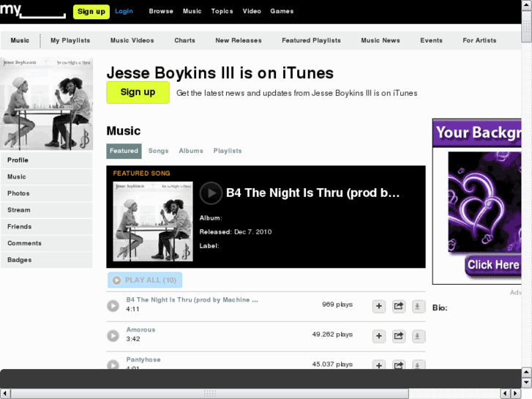This screenshot has width=532, height=399.
Task: Click the artist profile photo
Action: point(47,103)
